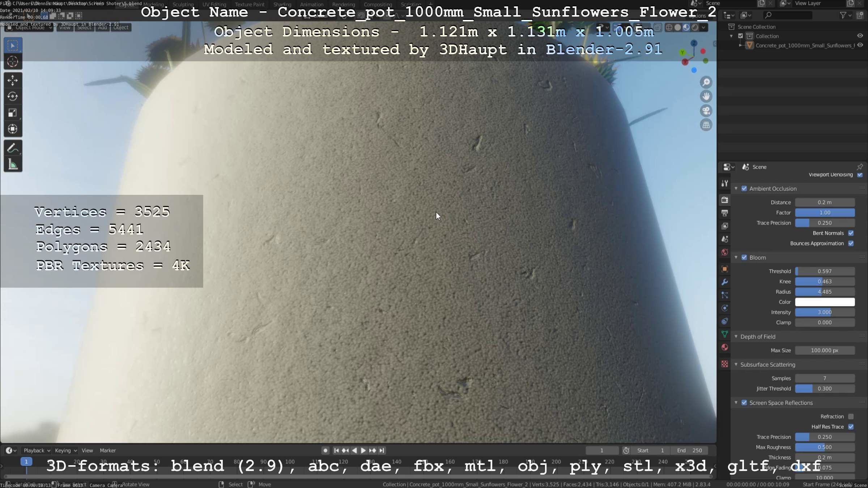Open the Texture properties tab
The width and height of the screenshot is (868, 488).
725,364
